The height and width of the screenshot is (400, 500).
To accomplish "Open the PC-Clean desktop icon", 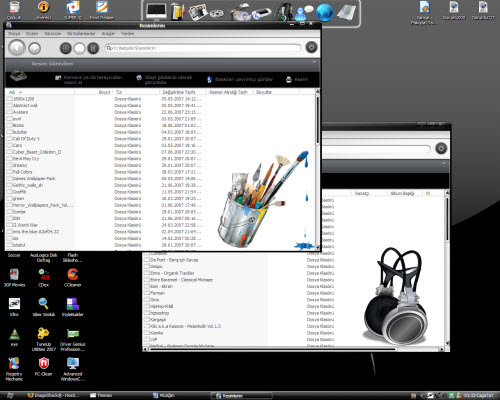I will coord(43,366).
